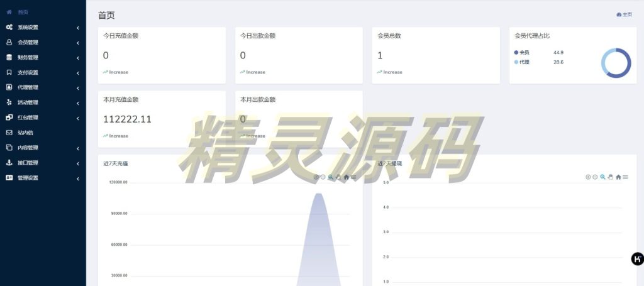Reset zoom with home icon on 近7天充值 chart
Viewport: 644px width, 286px height.
[x=347, y=177]
